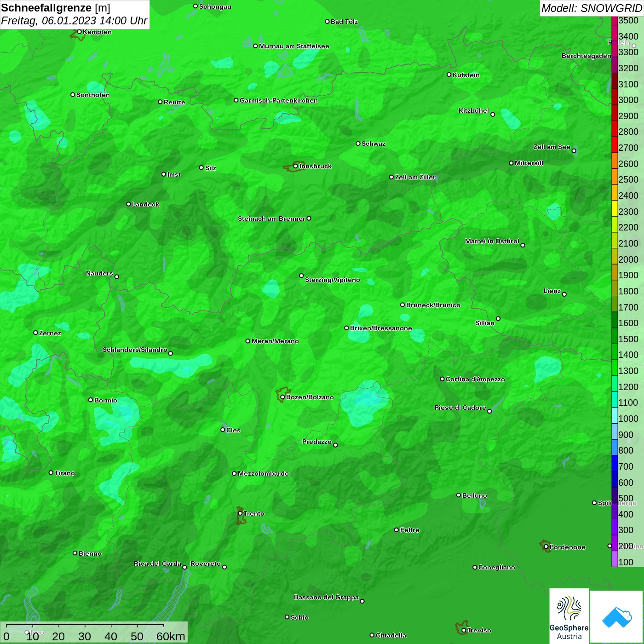Select the Sillian marker dot
The width and height of the screenshot is (644, 644).
click(x=498, y=318)
